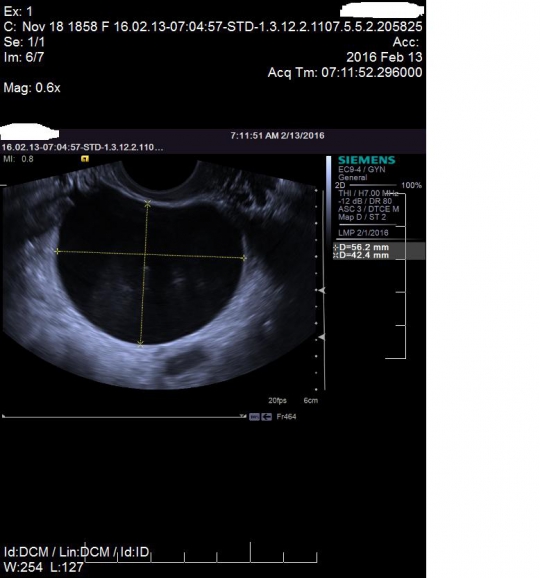Click the yellow probe orientation marker icon
The width and height of the screenshot is (540, 578).
85,159
